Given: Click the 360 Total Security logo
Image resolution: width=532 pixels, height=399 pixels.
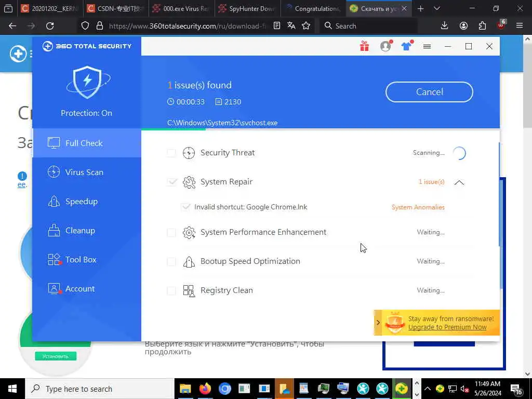Looking at the screenshot, I should click(87, 46).
